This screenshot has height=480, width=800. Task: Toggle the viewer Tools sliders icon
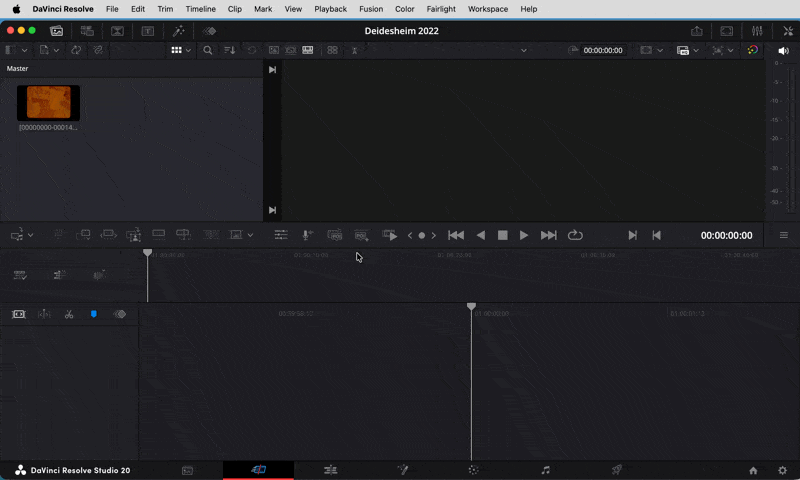click(281, 235)
